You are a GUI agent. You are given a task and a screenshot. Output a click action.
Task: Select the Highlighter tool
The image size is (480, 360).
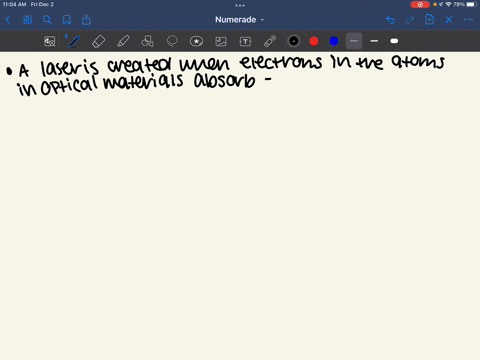pyautogui.click(x=123, y=41)
